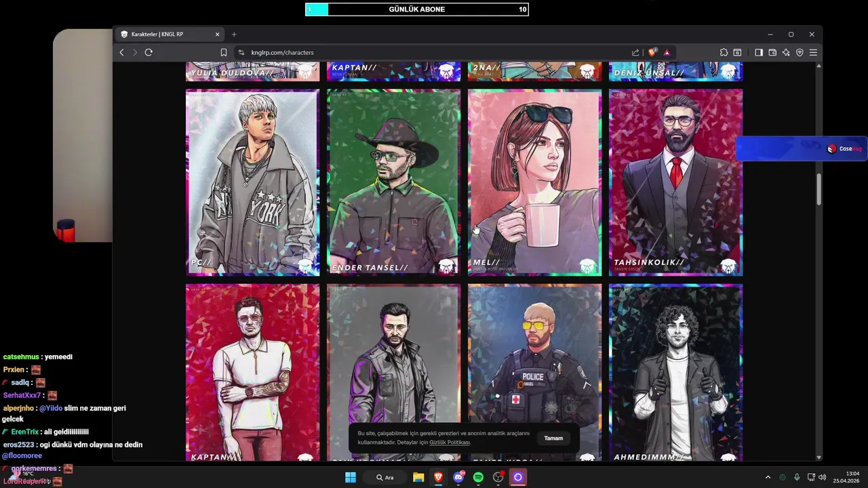Open the clock showing 13:04
This screenshot has height=488, width=868.
click(847, 477)
